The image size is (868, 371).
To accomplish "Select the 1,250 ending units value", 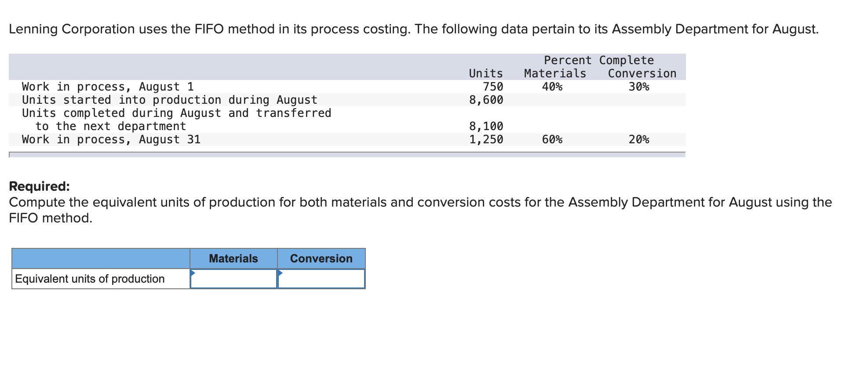I will coord(486,139).
